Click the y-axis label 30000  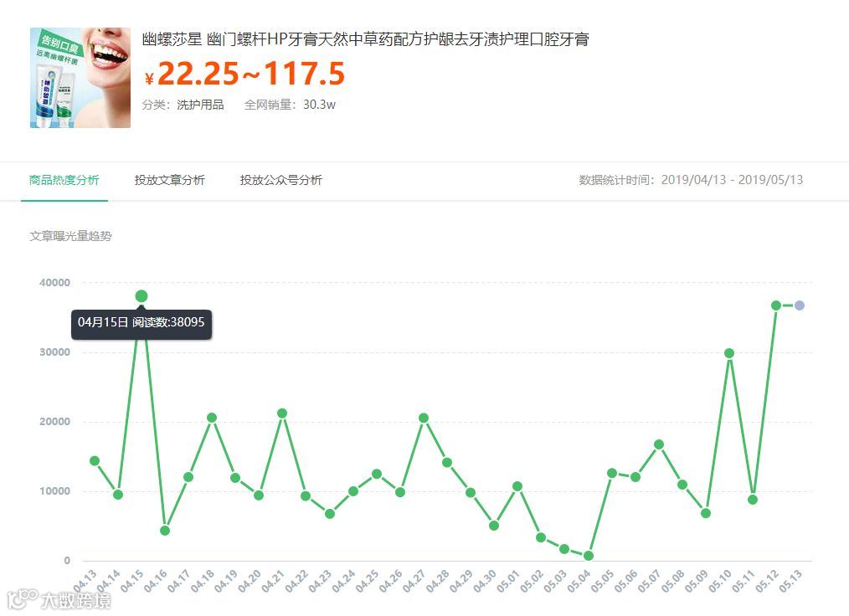click(54, 352)
